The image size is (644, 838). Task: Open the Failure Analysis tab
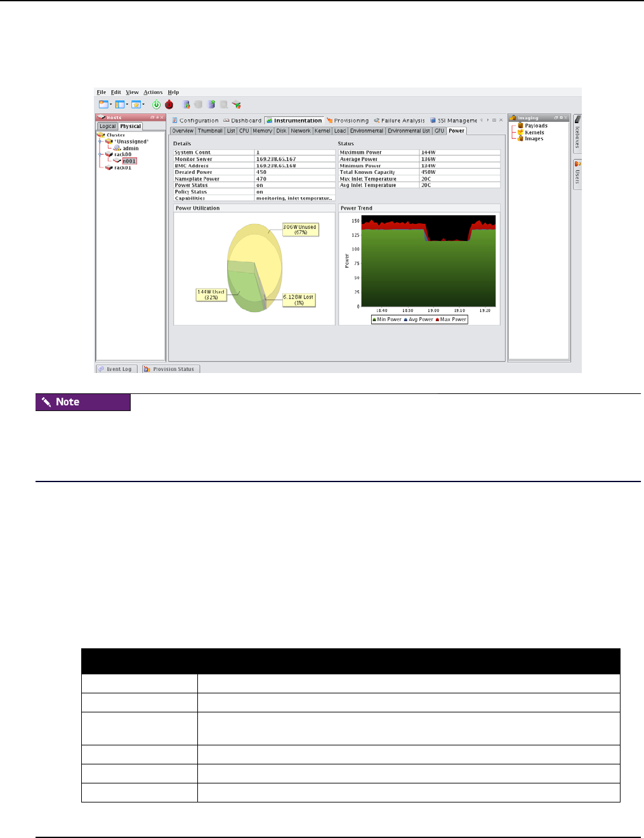point(399,121)
